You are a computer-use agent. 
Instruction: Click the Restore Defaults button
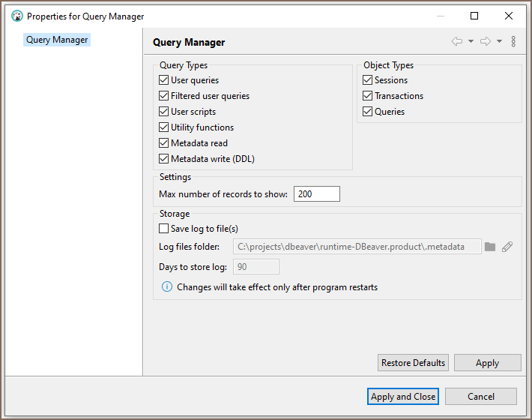[x=413, y=363]
